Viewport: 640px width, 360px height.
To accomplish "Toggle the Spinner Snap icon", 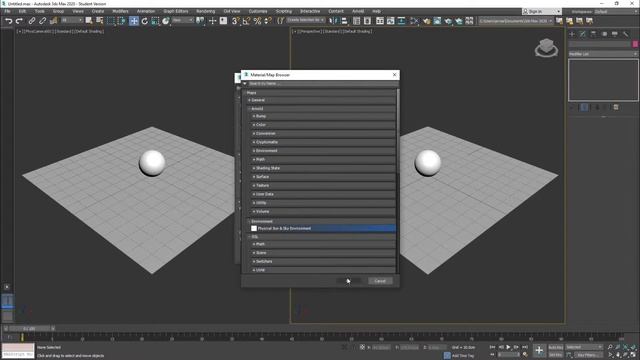I will point(268,21).
